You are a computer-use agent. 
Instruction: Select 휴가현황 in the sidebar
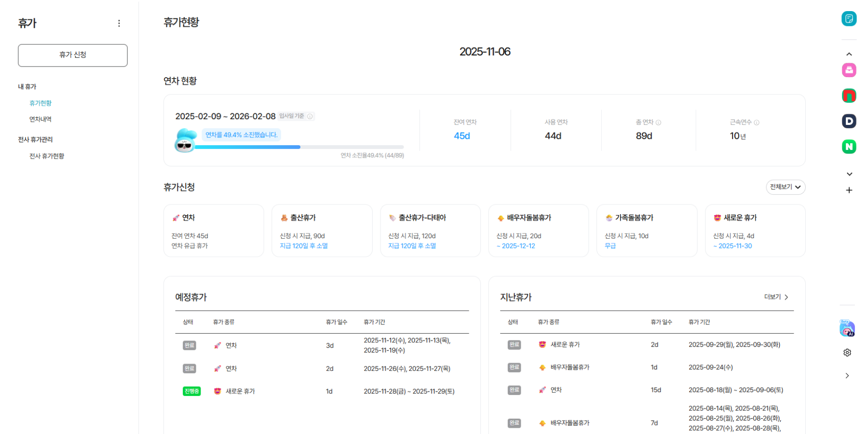[41, 103]
